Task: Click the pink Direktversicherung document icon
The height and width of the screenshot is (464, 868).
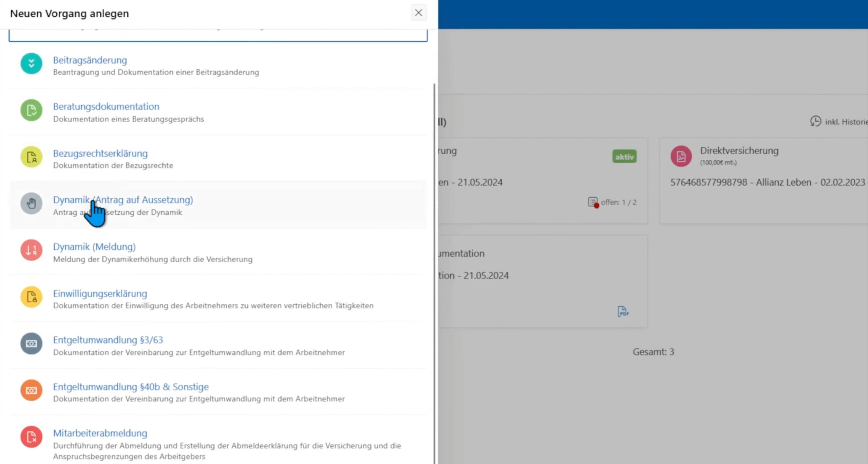Action: tap(681, 156)
